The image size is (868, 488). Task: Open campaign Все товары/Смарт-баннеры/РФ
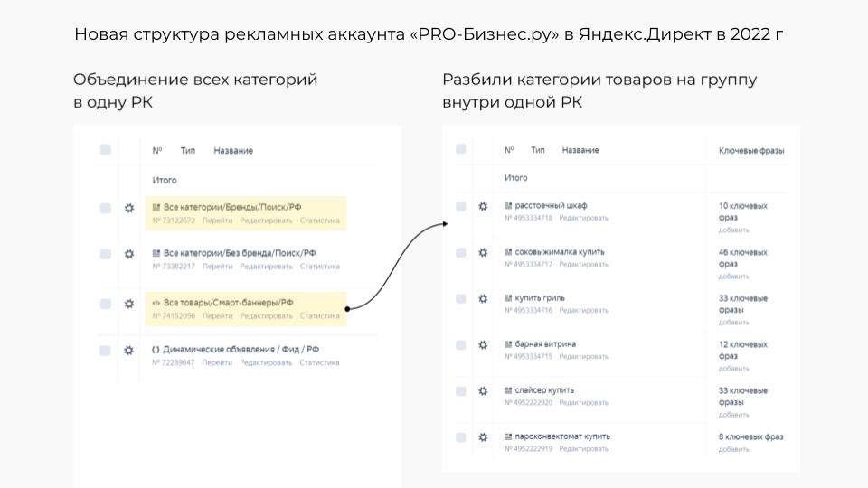228,303
